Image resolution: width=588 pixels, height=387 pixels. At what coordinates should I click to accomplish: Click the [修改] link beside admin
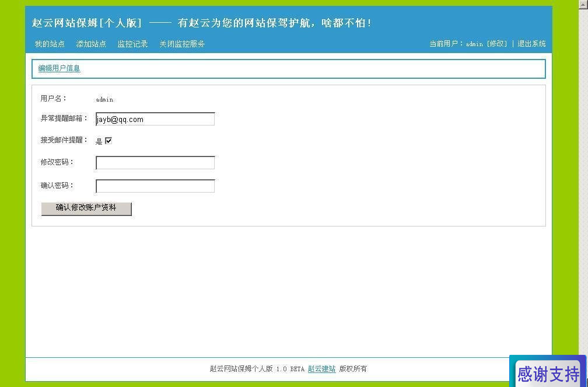(x=497, y=44)
